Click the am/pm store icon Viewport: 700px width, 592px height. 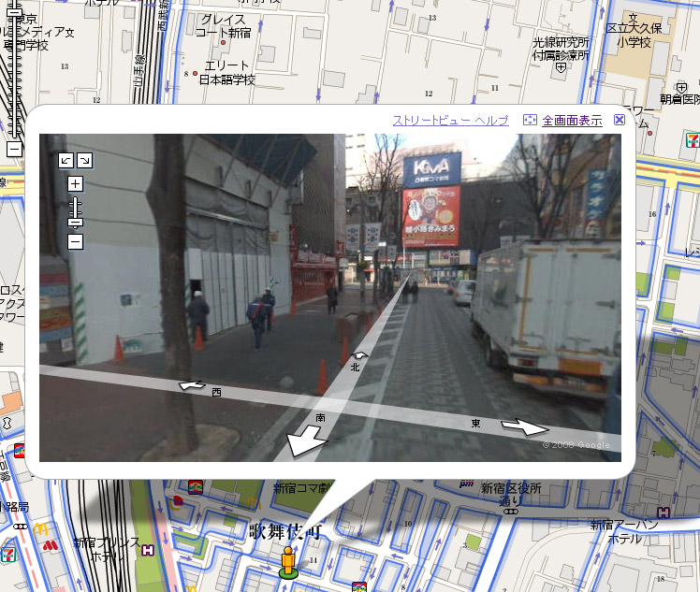(467, 484)
